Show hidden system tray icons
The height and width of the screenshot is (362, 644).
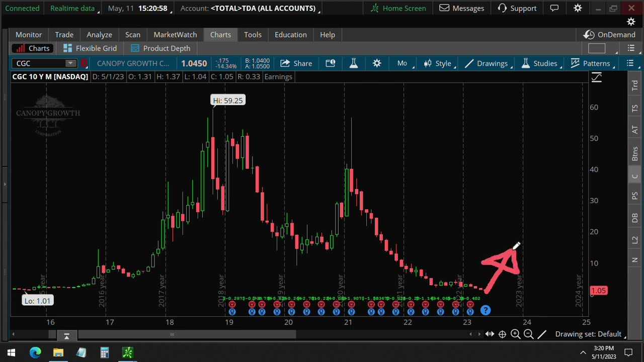click(583, 353)
